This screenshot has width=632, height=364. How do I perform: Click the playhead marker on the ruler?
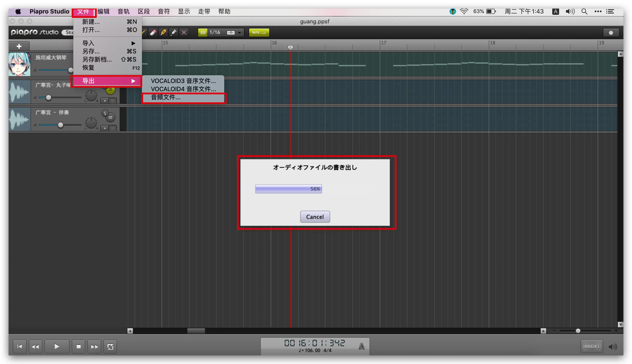click(290, 48)
